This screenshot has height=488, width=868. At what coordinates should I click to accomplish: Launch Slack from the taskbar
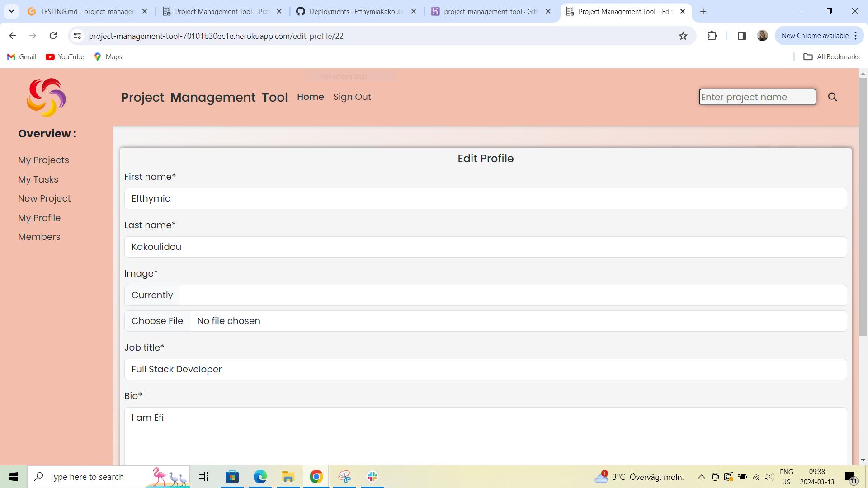372,477
